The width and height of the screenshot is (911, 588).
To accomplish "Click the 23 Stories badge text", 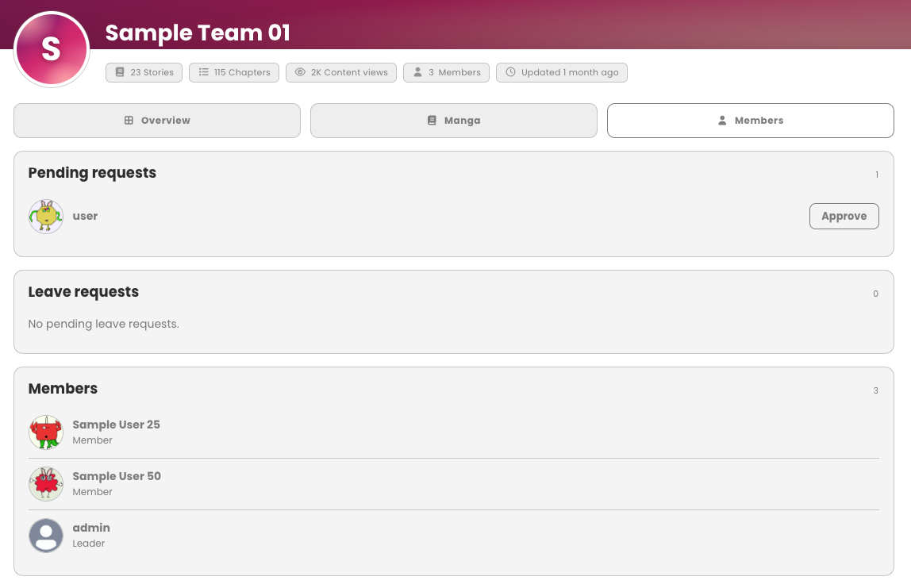I will (x=152, y=72).
